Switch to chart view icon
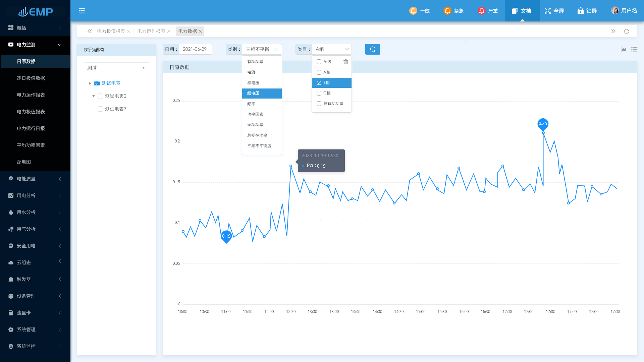This screenshot has height=362, width=644. tap(624, 49)
